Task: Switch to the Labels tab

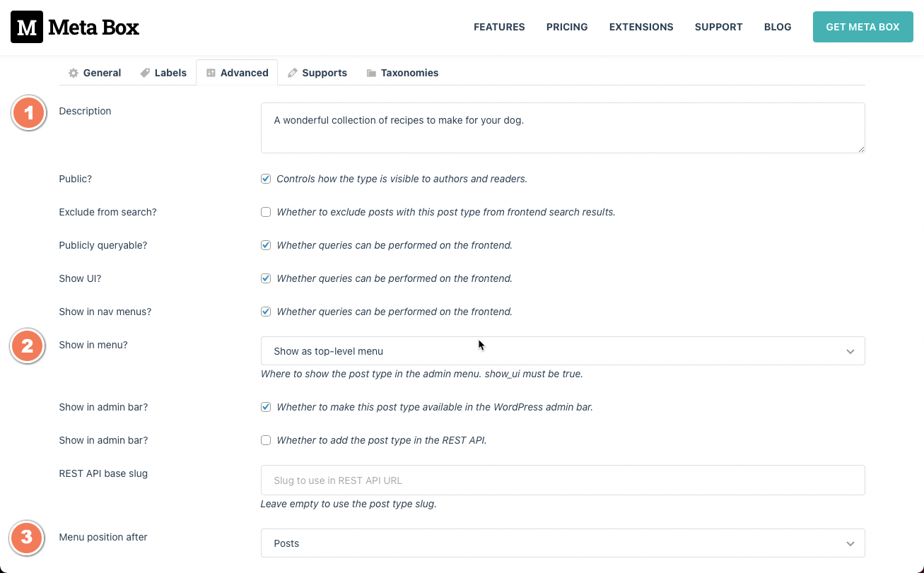Action: click(163, 73)
